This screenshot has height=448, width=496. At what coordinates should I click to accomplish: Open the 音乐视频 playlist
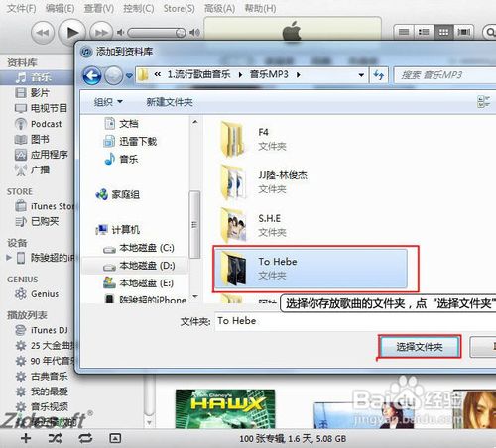[42, 406]
